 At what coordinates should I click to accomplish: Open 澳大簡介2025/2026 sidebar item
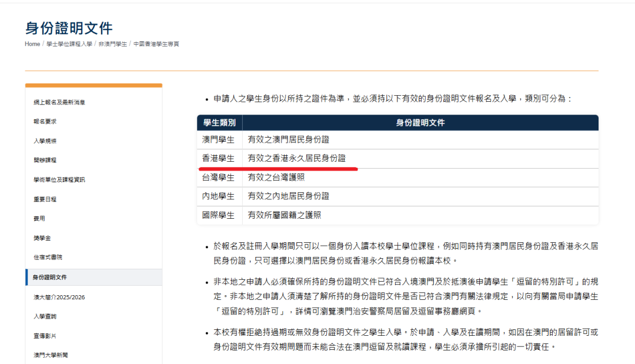[x=59, y=297]
